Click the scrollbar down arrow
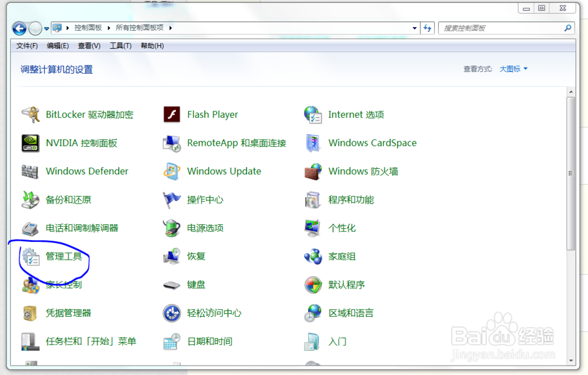 click(571, 361)
